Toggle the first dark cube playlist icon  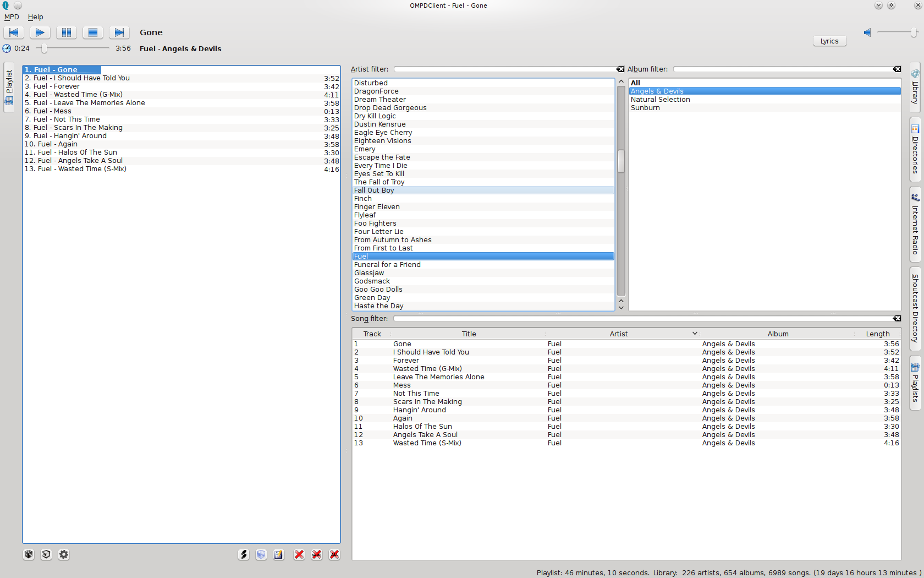(29, 554)
